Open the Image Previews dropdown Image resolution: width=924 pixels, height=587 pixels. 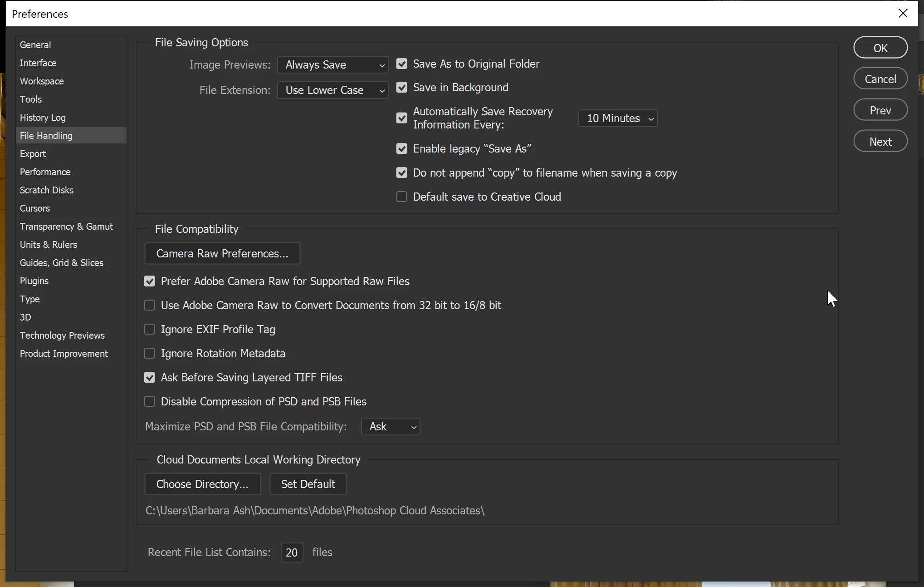[332, 65]
